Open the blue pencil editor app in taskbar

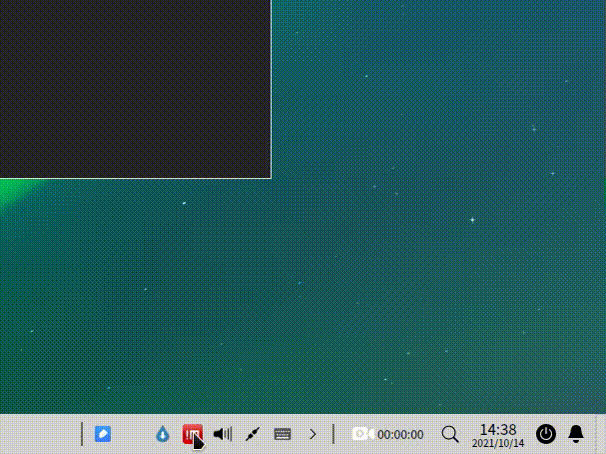point(103,434)
